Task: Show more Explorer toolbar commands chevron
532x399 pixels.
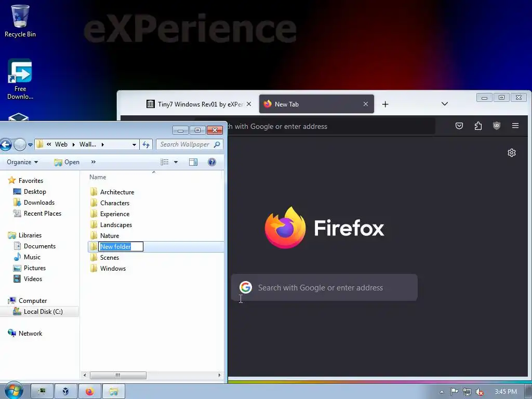Action: point(94,162)
